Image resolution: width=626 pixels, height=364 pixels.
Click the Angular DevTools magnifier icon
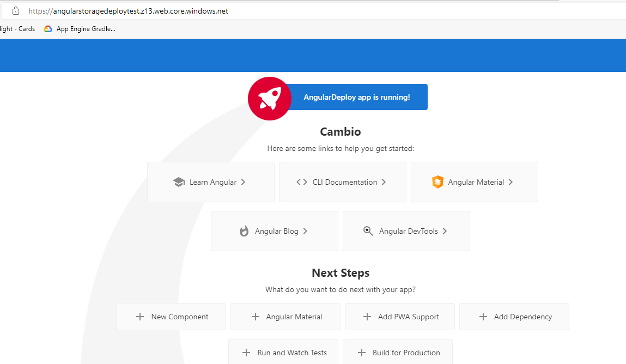[368, 231]
